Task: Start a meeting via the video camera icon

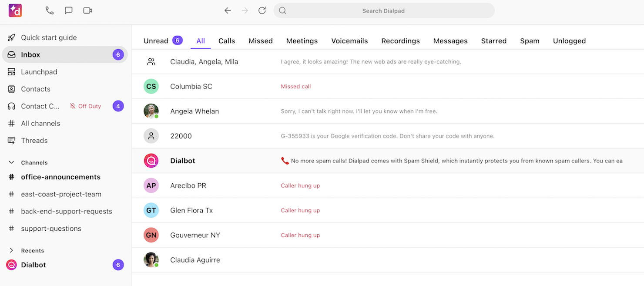Action: (87, 10)
